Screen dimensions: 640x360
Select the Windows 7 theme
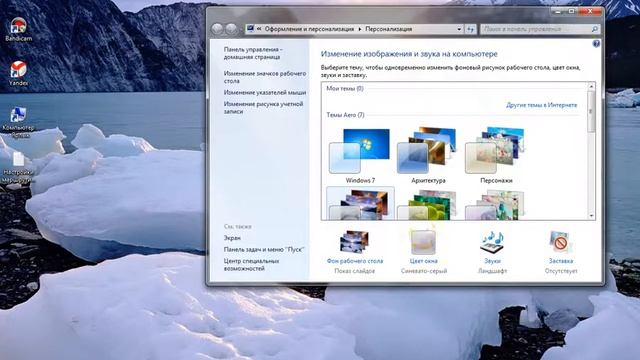pos(360,156)
